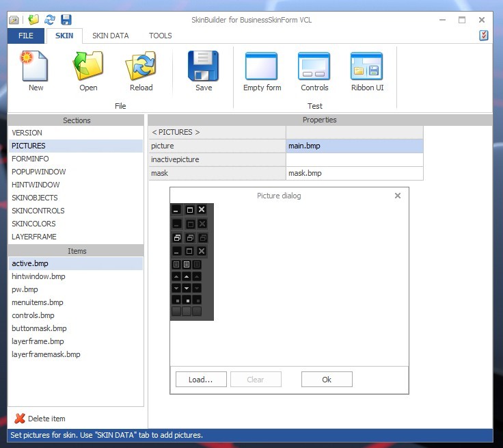Viewport: 503px width, 448px height.
Task: Click the quick access refresh arrows icon
Action: (x=50, y=20)
